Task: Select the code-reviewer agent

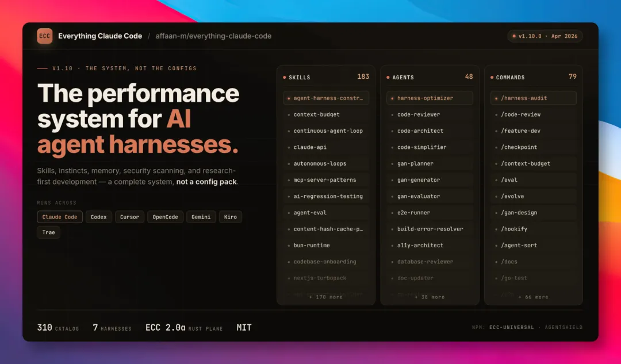Action: [x=430, y=114]
